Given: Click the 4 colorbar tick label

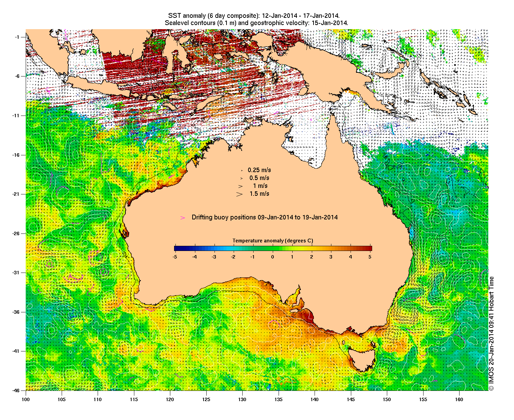Looking at the screenshot, I should click(x=351, y=256).
